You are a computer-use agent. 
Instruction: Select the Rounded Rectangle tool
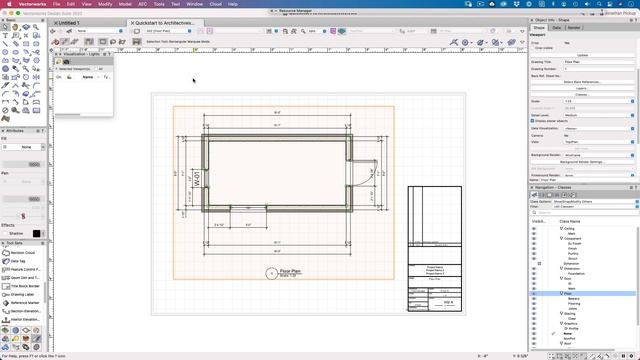pyautogui.click(x=36, y=44)
